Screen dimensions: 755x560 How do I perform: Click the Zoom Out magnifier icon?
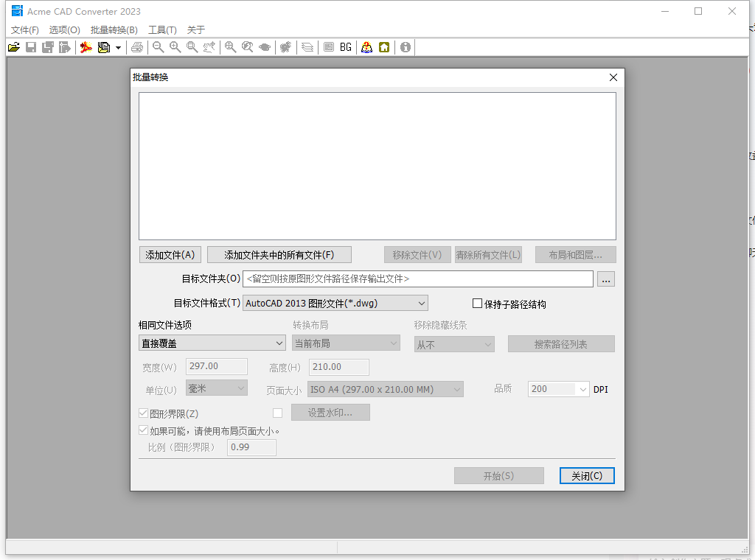click(158, 47)
